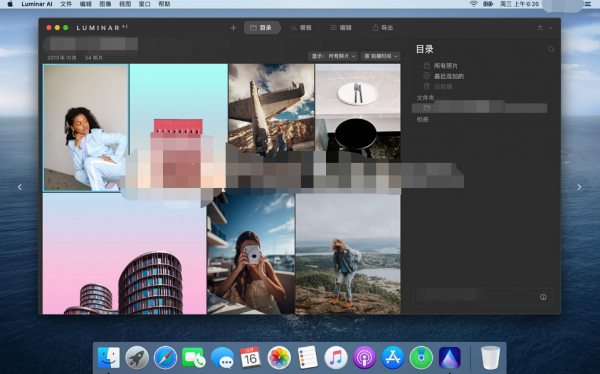Go to next image with right arrow
The height and width of the screenshot is (374, 600).
click(579, 187)
